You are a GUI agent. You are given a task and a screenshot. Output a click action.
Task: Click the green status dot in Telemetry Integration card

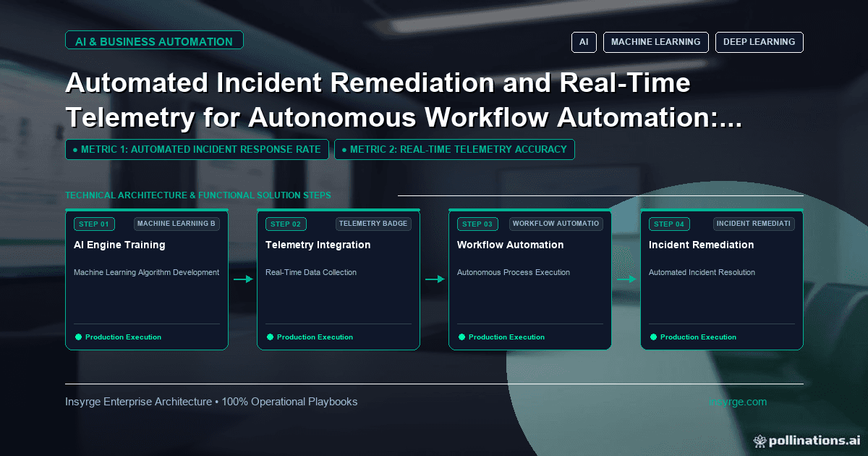[x=270, y=337]
